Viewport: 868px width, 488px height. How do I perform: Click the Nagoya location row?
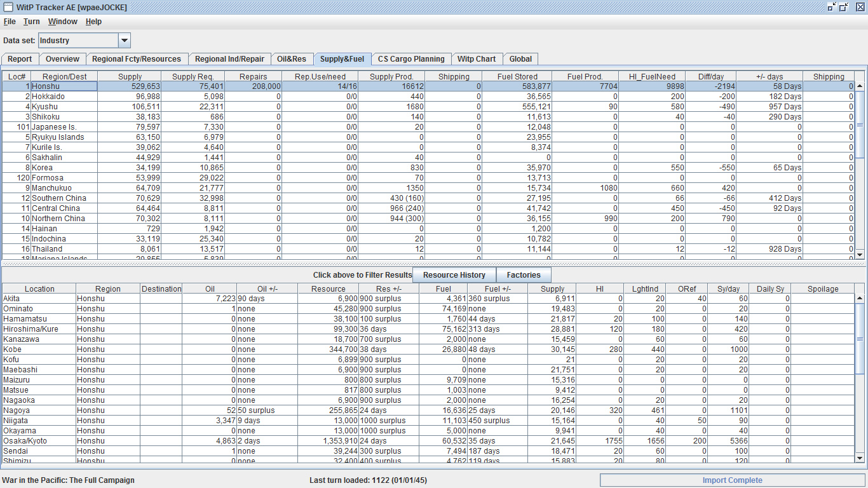429,410
